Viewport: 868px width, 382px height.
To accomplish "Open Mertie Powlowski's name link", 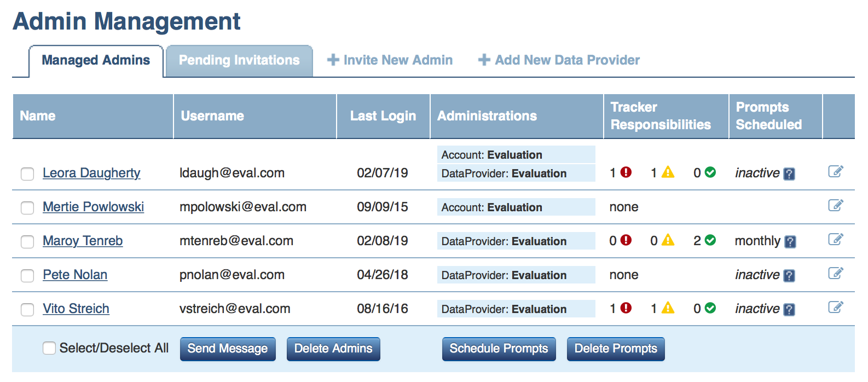I will [x=93, y=207].
